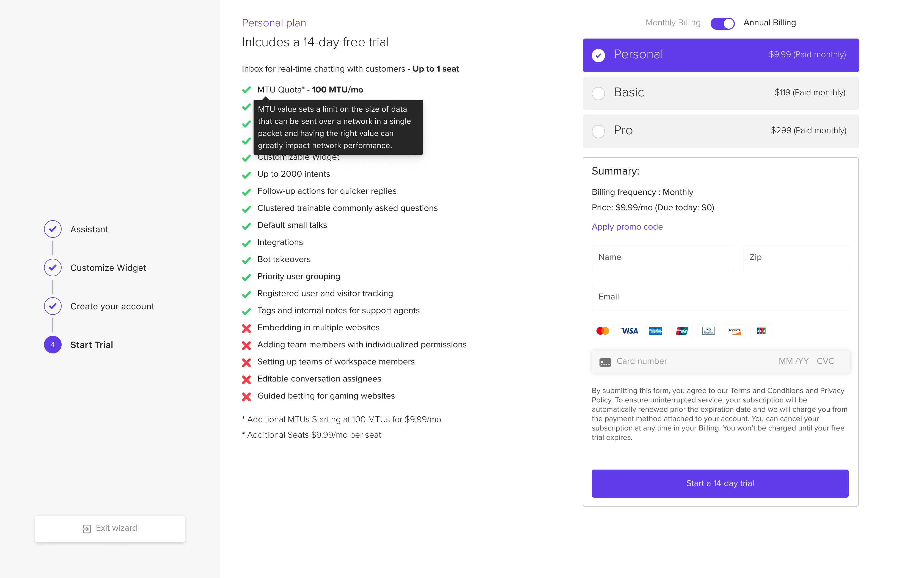Click the Diners Club card icon
The image size is (924, 578).
point(708,331)
